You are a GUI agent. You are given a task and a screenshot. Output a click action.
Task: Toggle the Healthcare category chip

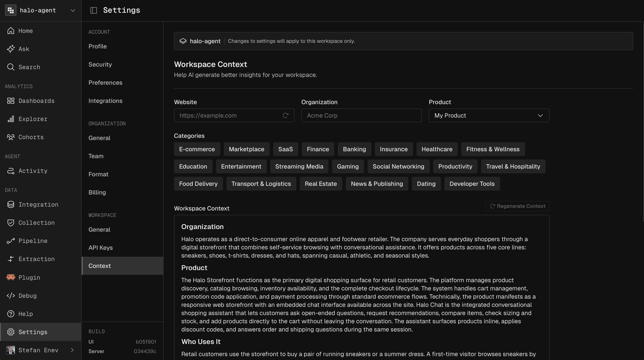click(x=437, y=149)
